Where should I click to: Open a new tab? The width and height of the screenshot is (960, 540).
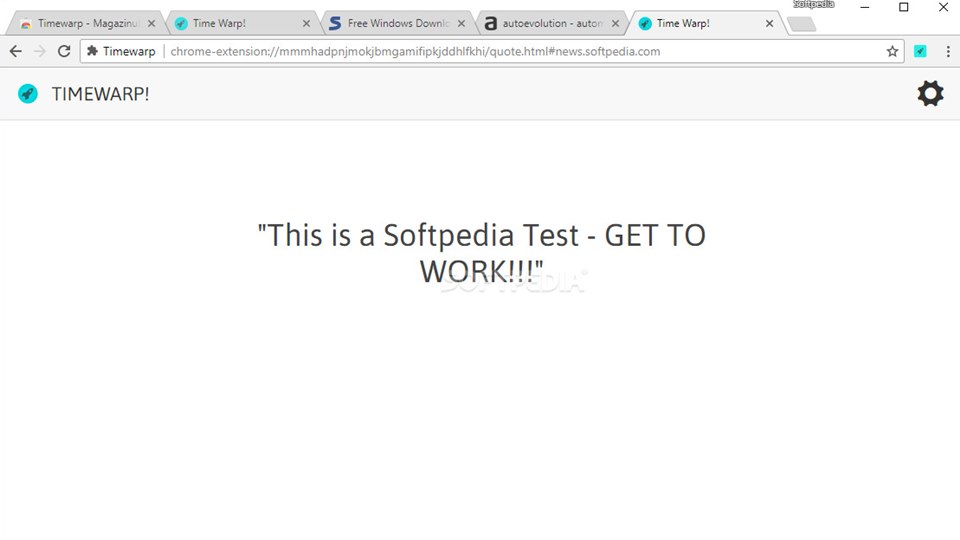802,24
